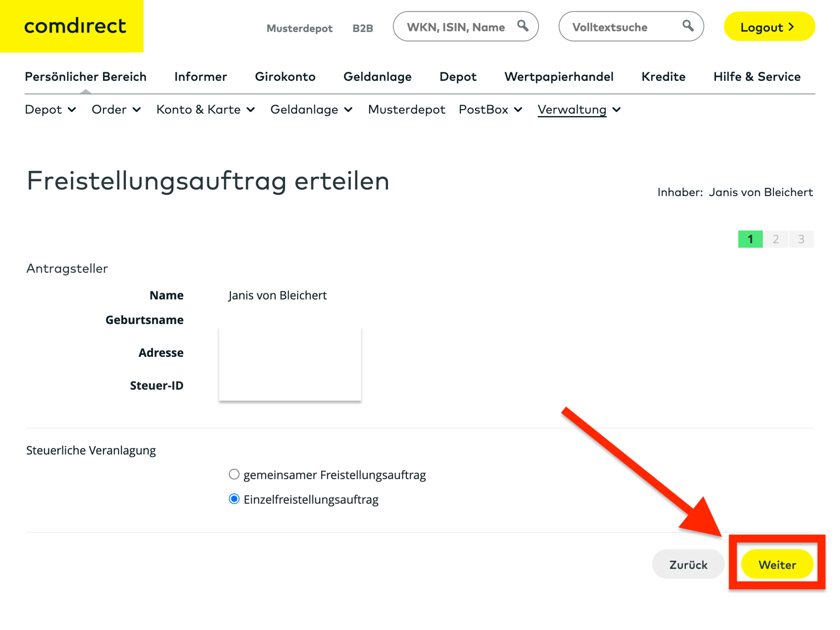Viewport: 840px width, 630px height.
Task: Open the Order dropdown
Action: click(116, 110)
